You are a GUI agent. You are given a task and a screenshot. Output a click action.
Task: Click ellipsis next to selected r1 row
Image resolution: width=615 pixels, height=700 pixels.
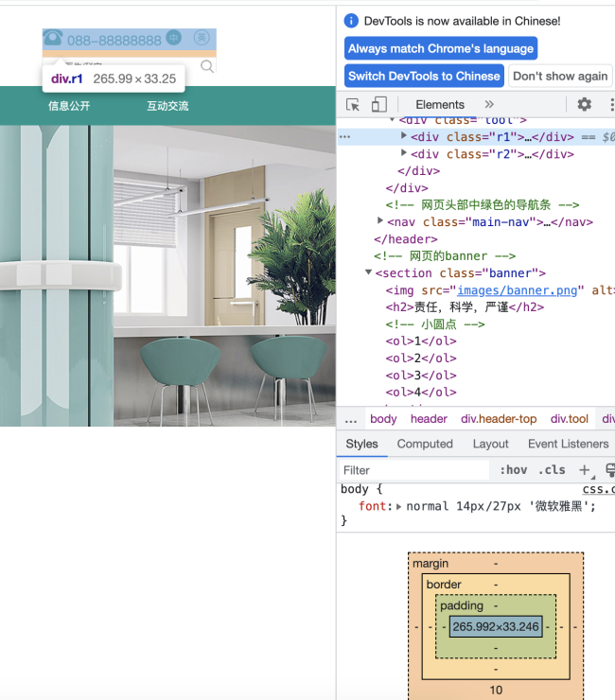tap(344, 136)
